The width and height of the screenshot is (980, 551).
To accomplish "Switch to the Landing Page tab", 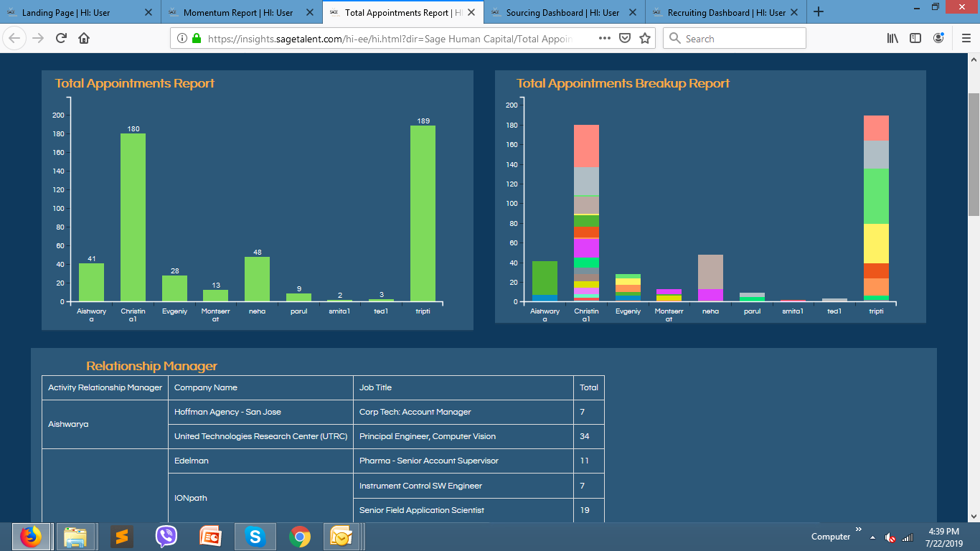I will 80,12.
